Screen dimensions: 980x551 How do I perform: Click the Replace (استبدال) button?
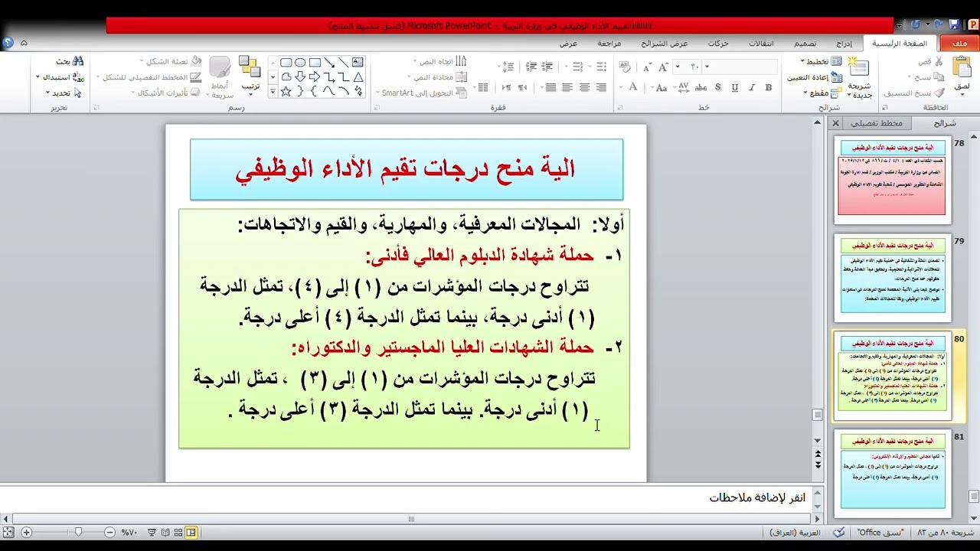coord(60,77)
